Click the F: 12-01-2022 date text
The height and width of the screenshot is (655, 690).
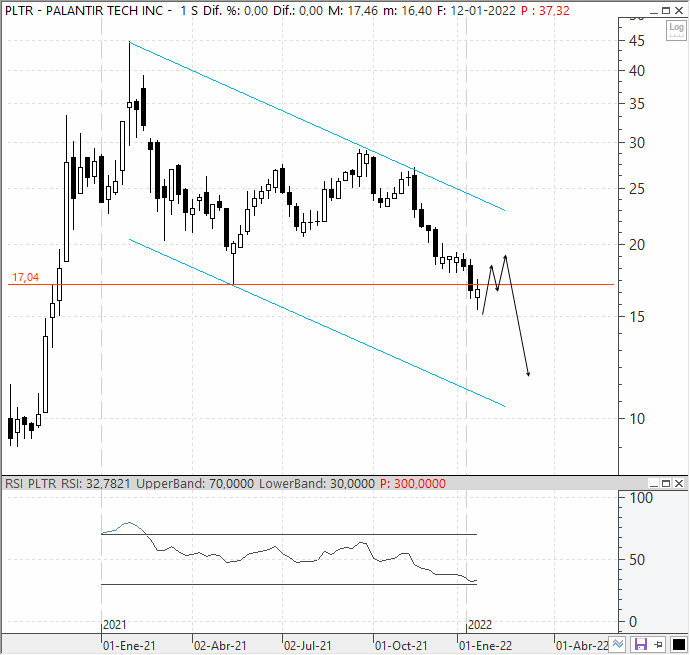tap(476, 11)
